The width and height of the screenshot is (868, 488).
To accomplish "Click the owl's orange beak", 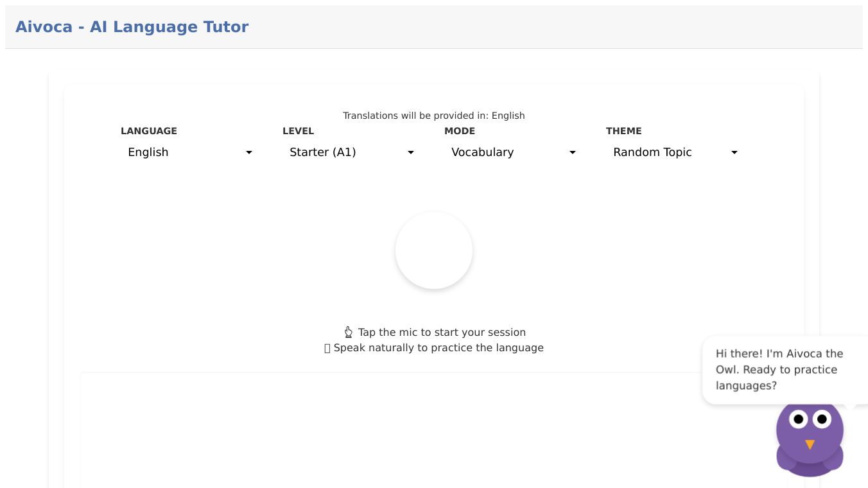I will tap(810, 444).
